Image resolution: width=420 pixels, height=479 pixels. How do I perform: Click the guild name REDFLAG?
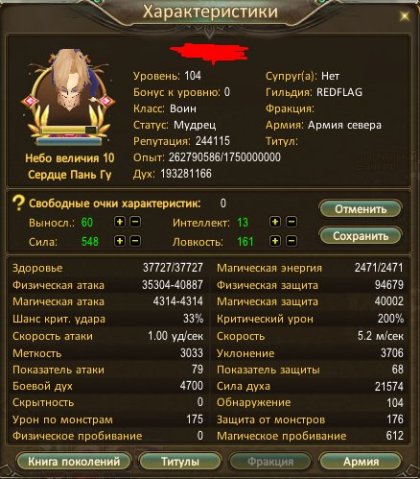pos(339,92)
